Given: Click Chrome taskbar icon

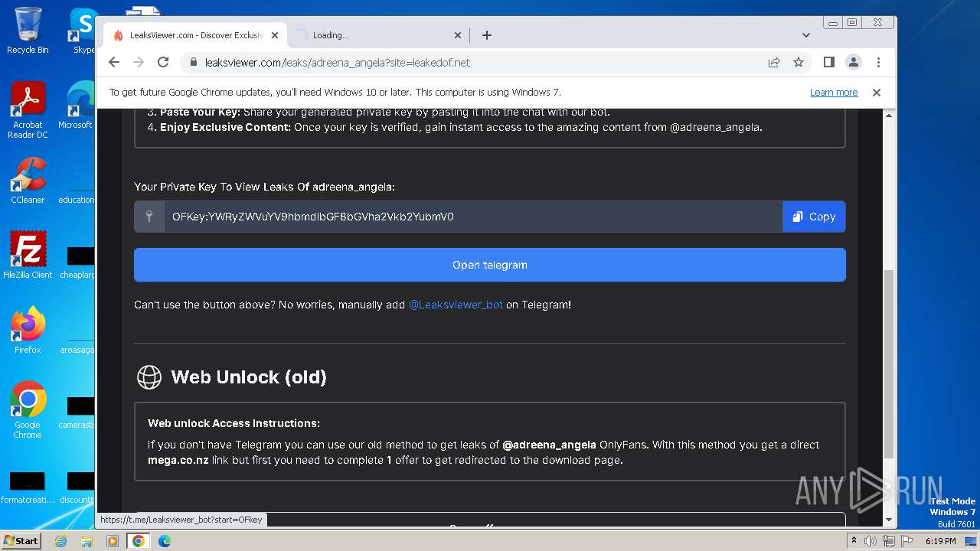Looking at the screenshot, I should [x=139, y=541].
